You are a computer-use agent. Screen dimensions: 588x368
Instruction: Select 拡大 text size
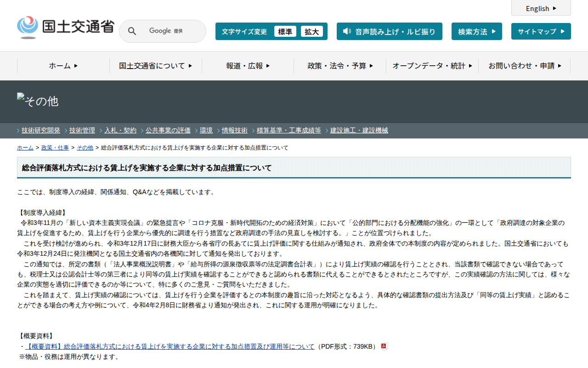tap(312, 31)
